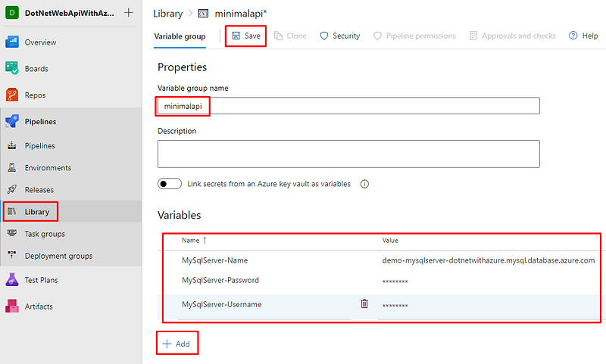Image resolution: width=606 pixels, height=364 pixels.
Task: Click the Clone copy icon
Action: pos(278,36)
